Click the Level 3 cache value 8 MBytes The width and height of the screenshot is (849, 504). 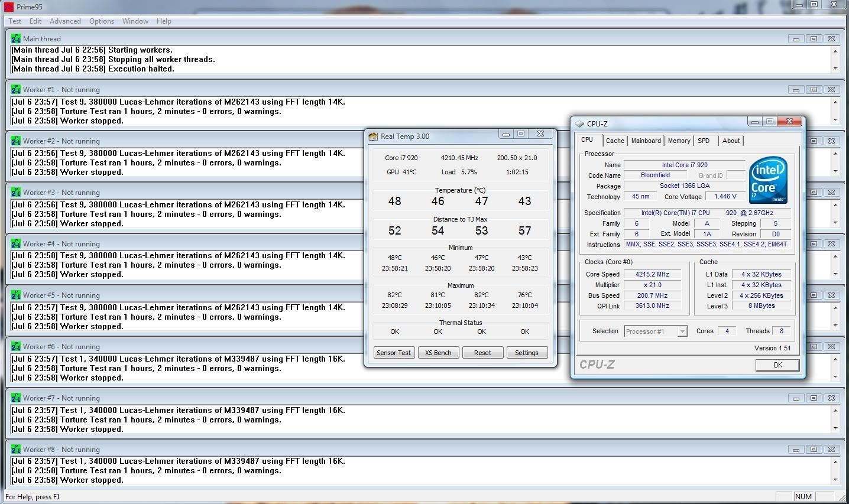tap(761, 305)
